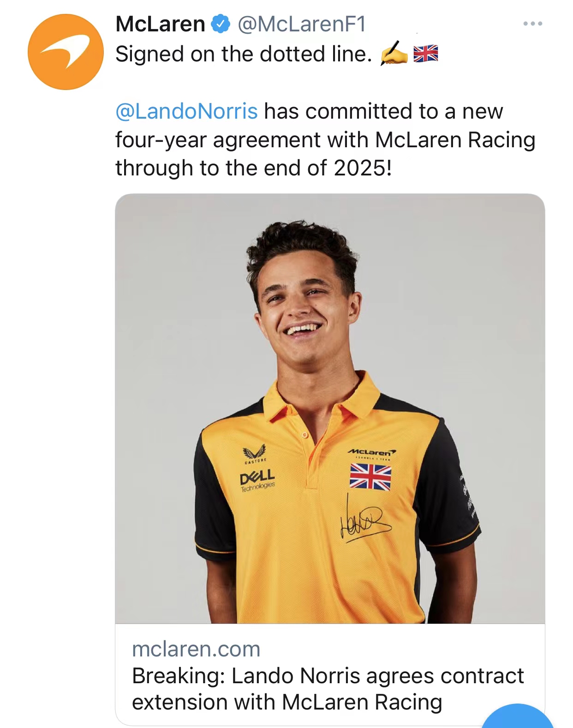Click the McLaren logo on the shirt
This screenshot has width=573, height=728.
pos(371,453)
